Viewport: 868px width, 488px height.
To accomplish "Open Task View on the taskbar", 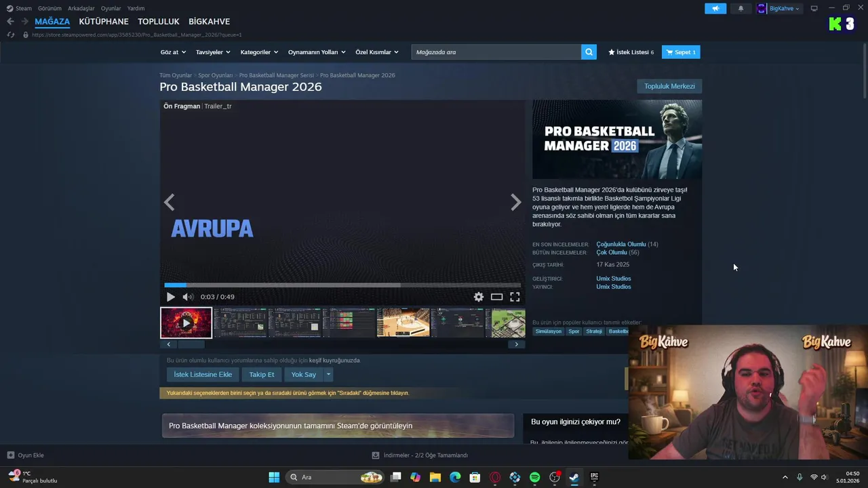I will pyautogui.click(x=396, y=477).
